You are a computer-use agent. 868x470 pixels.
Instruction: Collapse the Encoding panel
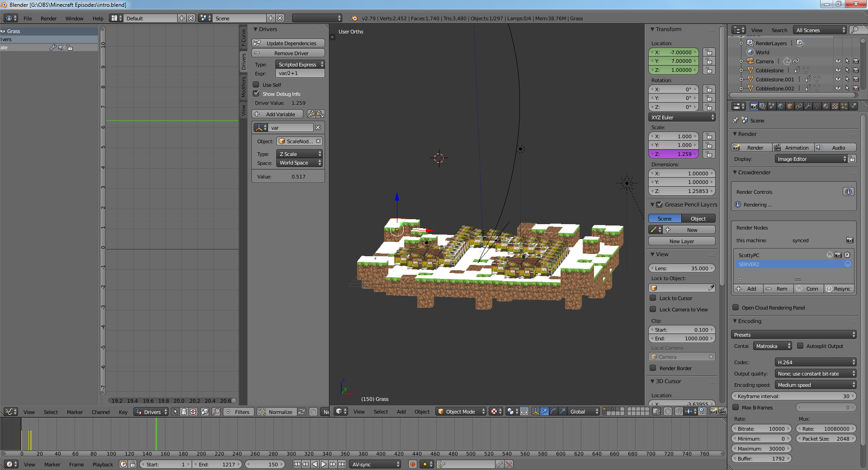click(x=735, y=321)
